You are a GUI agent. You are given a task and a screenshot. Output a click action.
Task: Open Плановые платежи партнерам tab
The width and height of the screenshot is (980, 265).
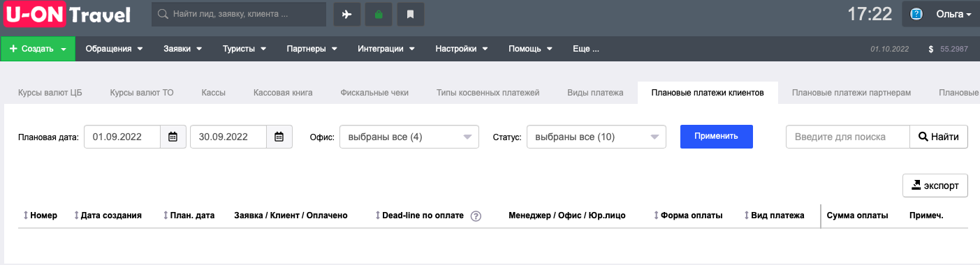pyautogui.click(x=851, y=92)
